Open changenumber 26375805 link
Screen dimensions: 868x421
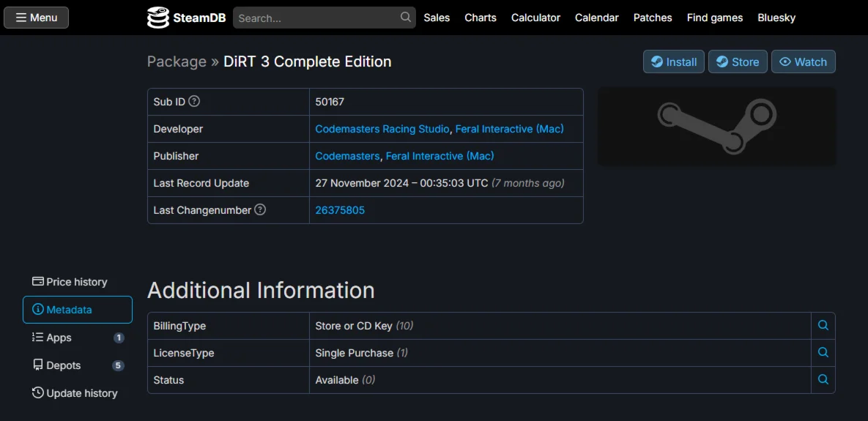340,210
